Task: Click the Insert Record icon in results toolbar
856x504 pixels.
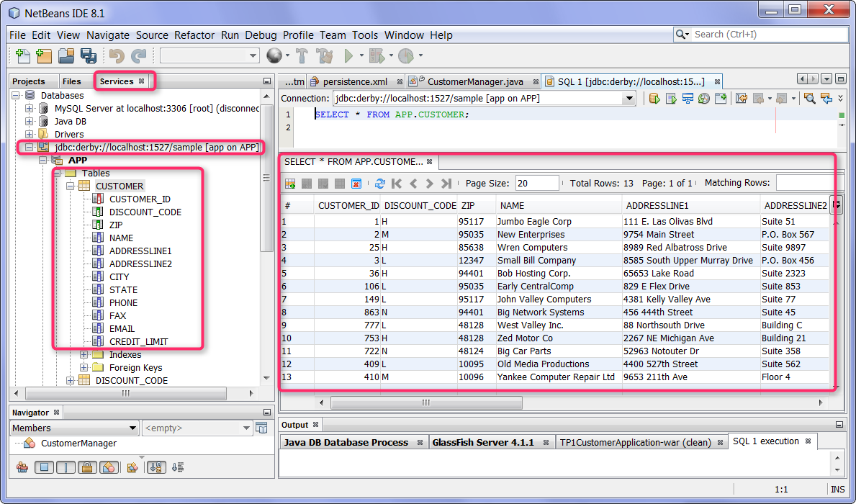Action: [x=290, y=184]
